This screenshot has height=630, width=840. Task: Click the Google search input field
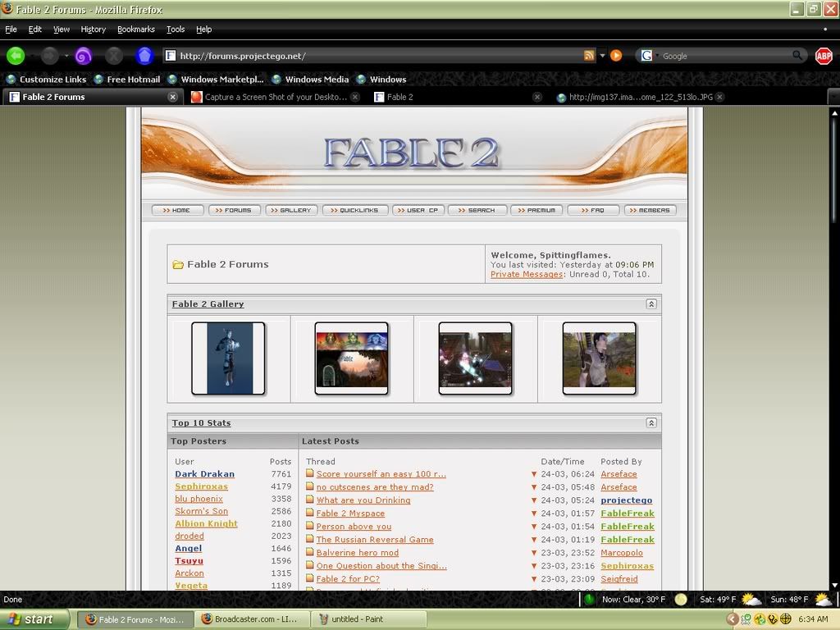[x=726, y=56]
